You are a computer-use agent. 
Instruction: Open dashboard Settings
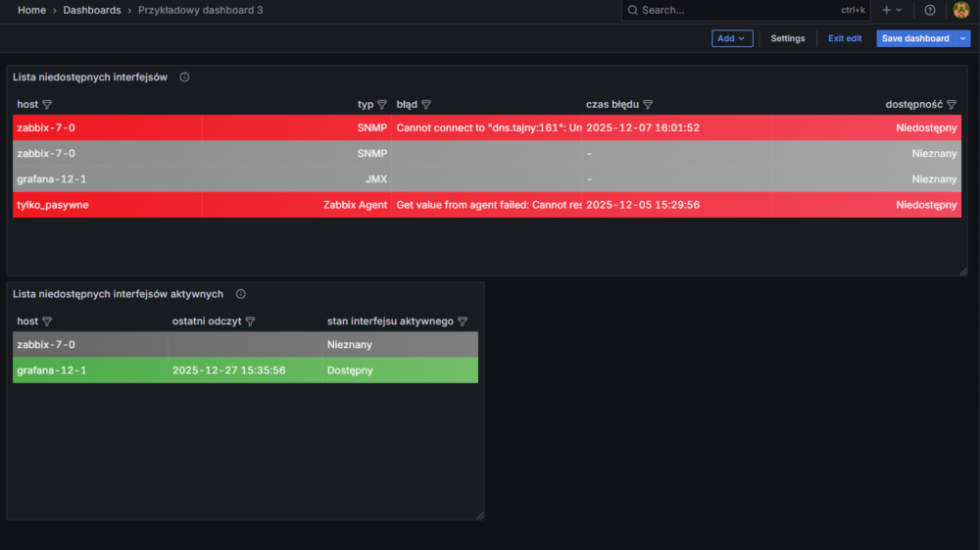coord(787,38)
